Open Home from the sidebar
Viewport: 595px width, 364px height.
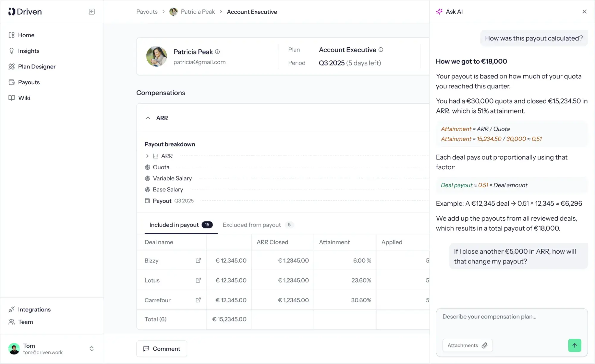click(x=26, y=35)
